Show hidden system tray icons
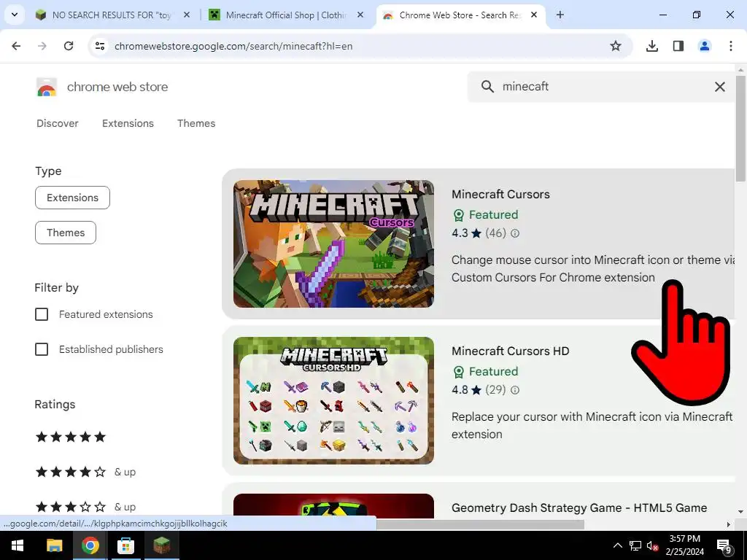747x560 pixels. pos(617,545)
